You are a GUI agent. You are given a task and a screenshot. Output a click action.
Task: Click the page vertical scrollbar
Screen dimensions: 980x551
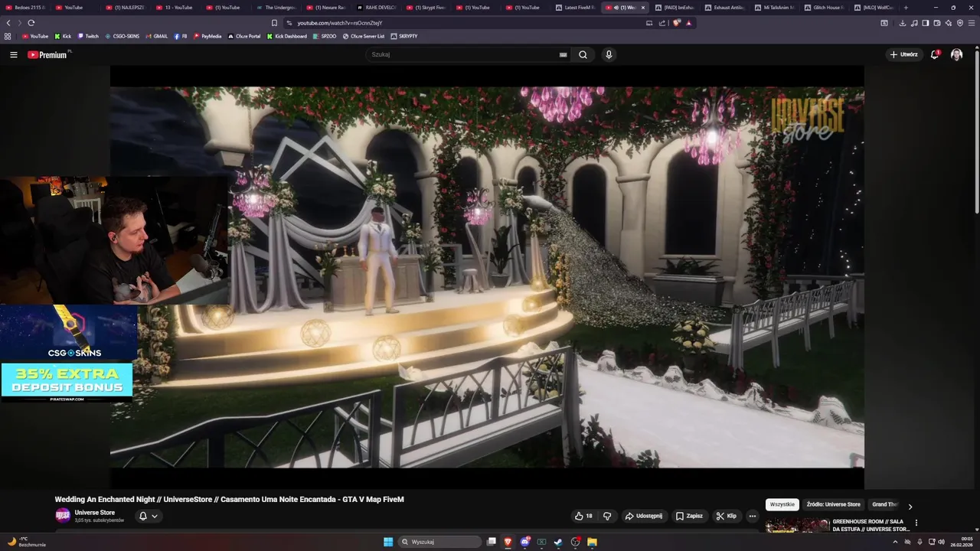pos(976,130)
